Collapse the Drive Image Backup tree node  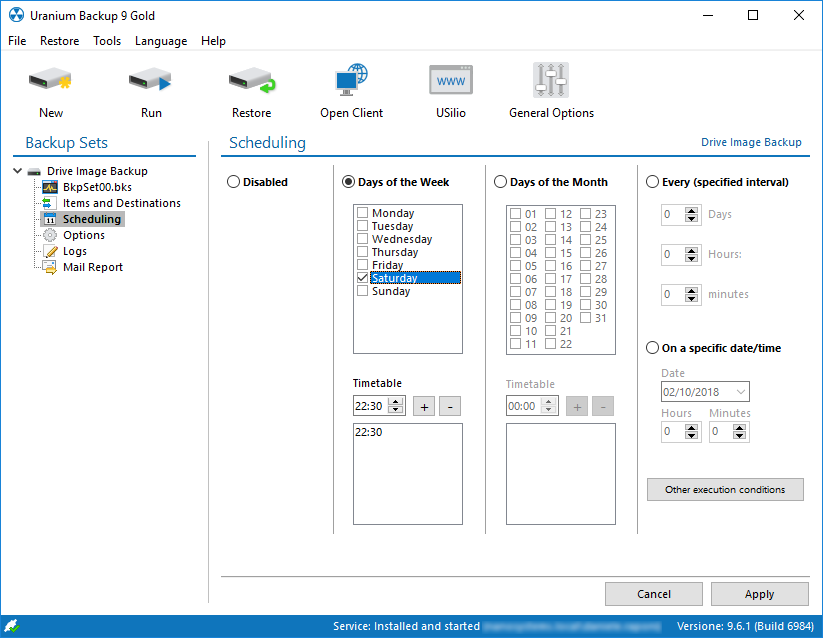pyautogui.click(x=18, y=171)
